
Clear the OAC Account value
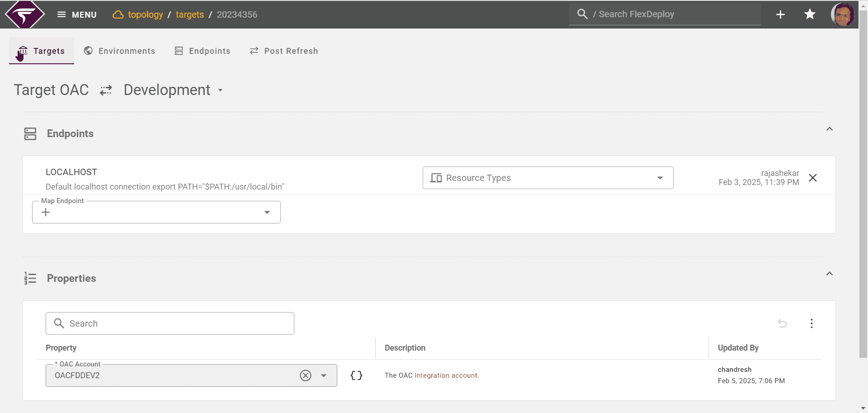306,375
